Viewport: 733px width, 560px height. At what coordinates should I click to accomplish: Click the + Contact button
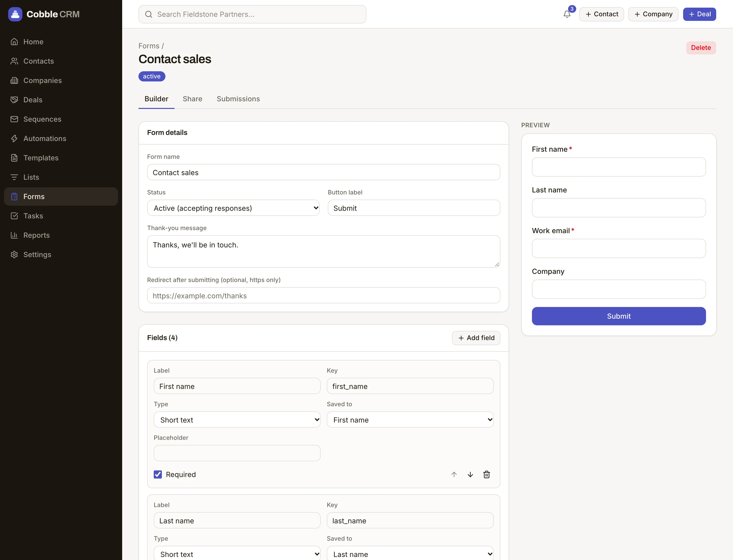click(x=601, y=14)
